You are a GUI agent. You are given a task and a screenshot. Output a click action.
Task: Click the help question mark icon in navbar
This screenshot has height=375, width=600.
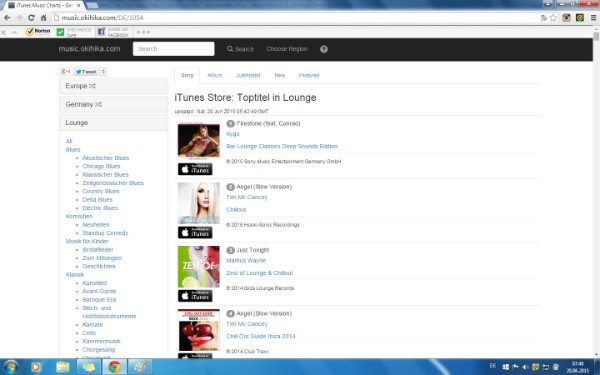(x=324, y=49)
